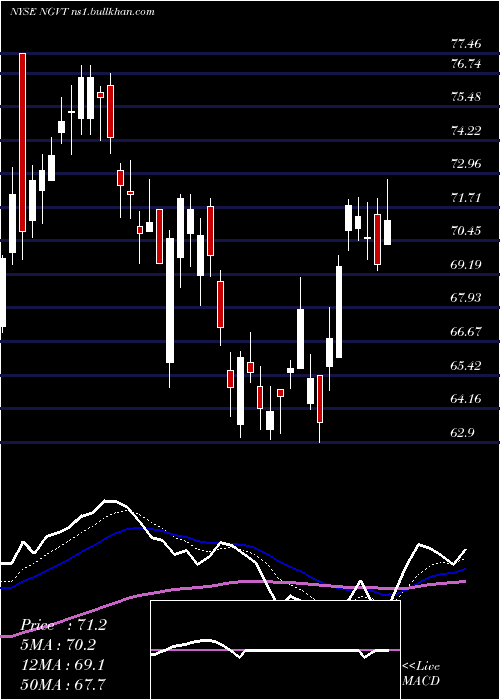
Task: Click the 70.45 price level label
Action: pos(466,231)
